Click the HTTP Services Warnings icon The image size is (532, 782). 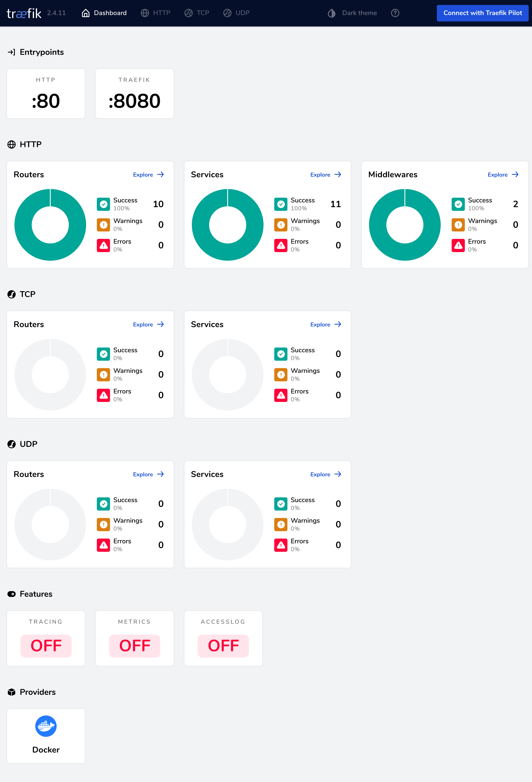281,225
